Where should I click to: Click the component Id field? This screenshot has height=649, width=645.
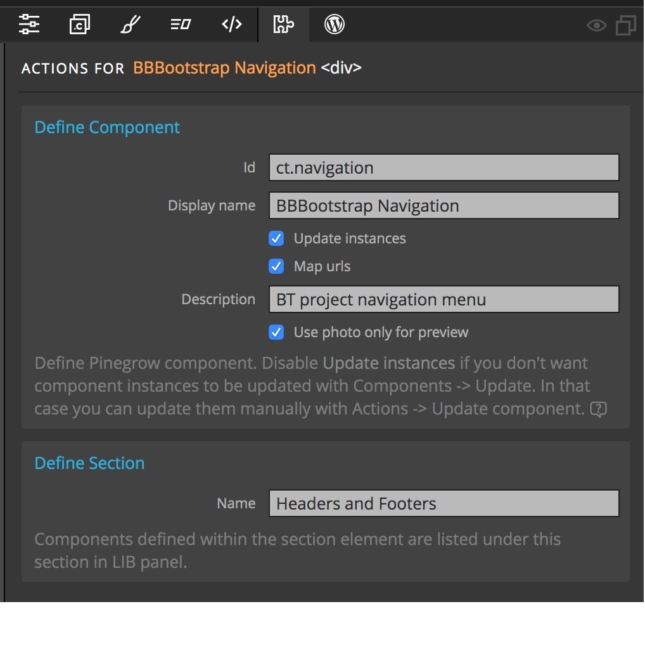444,168
